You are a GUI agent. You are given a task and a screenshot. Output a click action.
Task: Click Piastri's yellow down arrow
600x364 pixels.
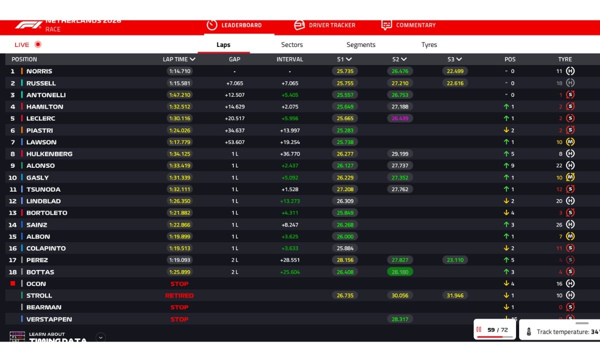point(506,130)
